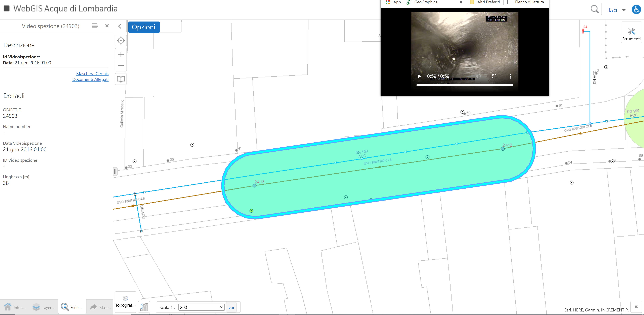Open the Videoispezione panel menu lines icon

point(95,26)
